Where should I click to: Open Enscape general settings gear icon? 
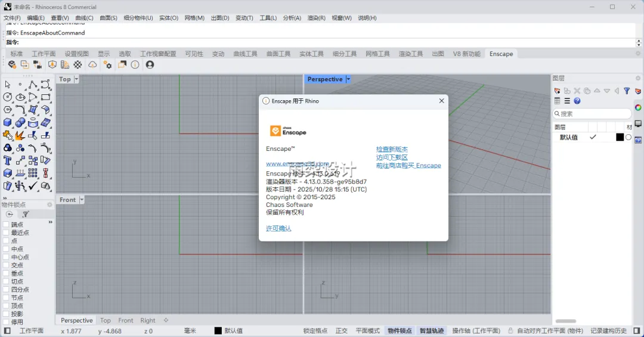[107, 64]
